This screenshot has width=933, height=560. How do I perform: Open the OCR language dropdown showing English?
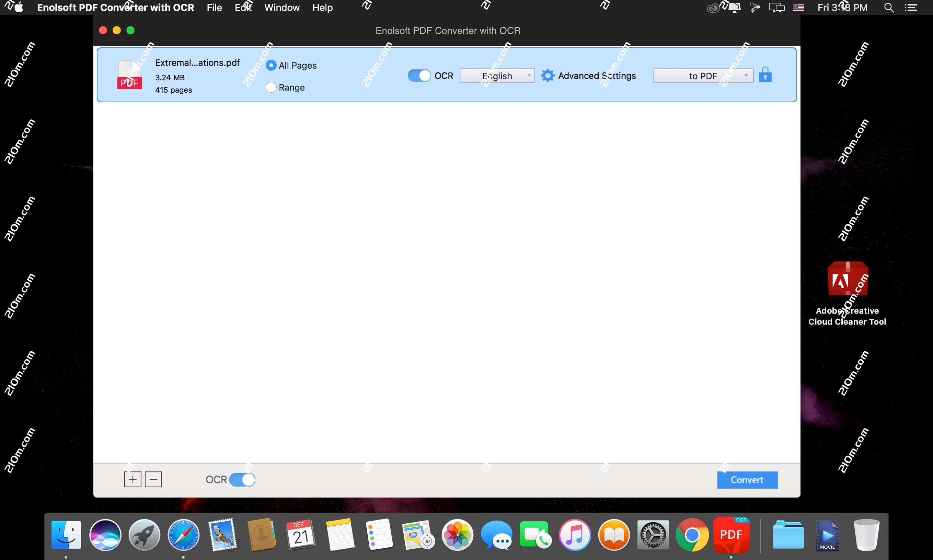tap(497, 75)
